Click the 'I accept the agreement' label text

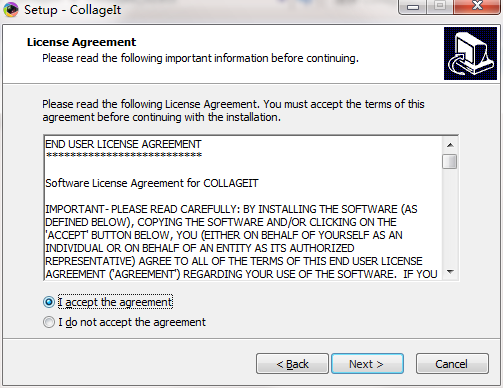click(x=115, y=302)
